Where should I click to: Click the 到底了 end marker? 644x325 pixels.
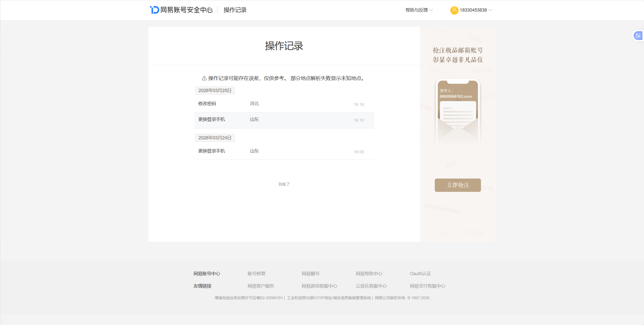[x=284, y=184]
